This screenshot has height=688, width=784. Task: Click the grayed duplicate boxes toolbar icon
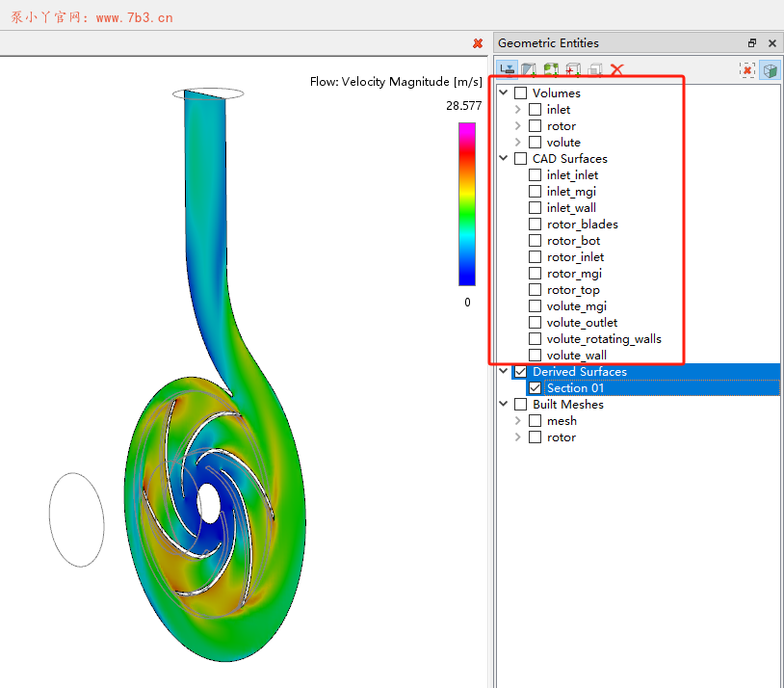click(x=595, y=69)
